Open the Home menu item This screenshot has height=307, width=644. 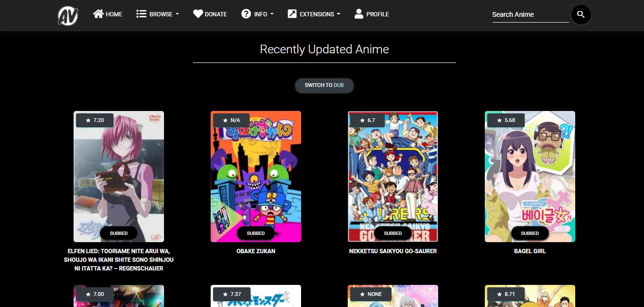(108, 14)
